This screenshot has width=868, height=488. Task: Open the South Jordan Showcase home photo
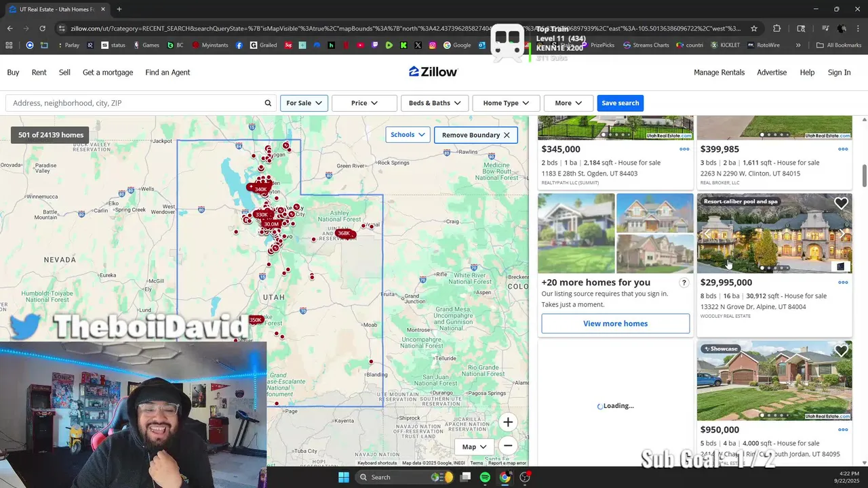[x=774, y=380]
